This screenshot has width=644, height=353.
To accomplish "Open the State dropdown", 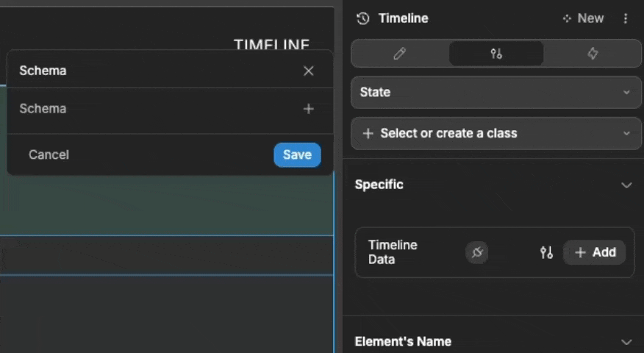I will point(496,92).
